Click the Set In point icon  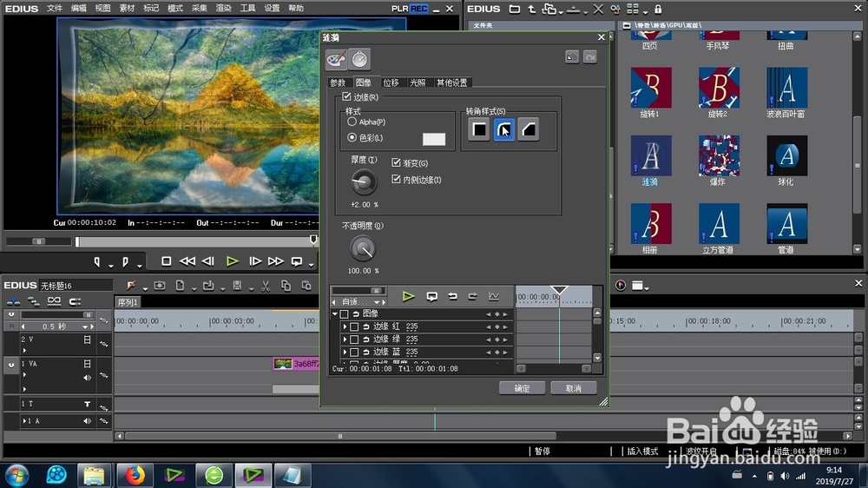point(97,261)
